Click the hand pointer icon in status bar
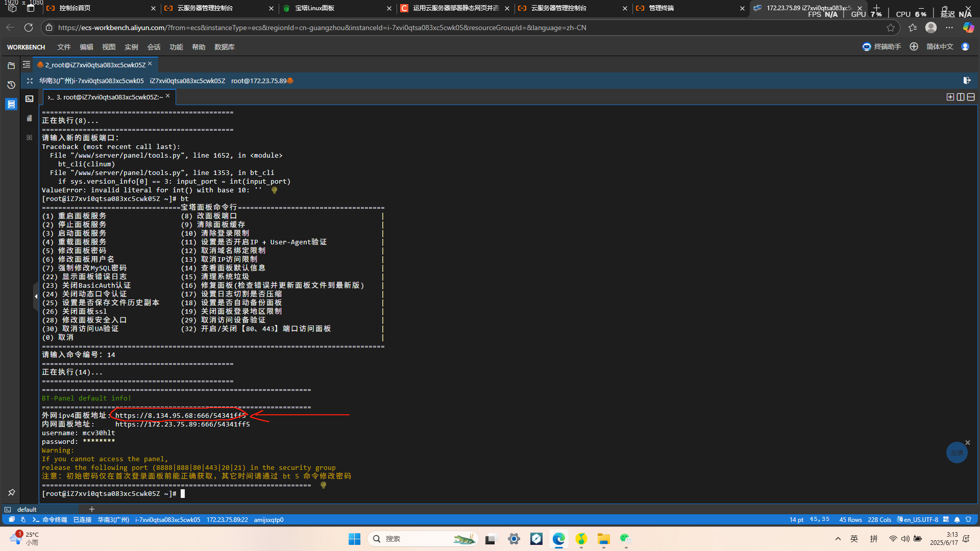 click(x=23, y=519)
